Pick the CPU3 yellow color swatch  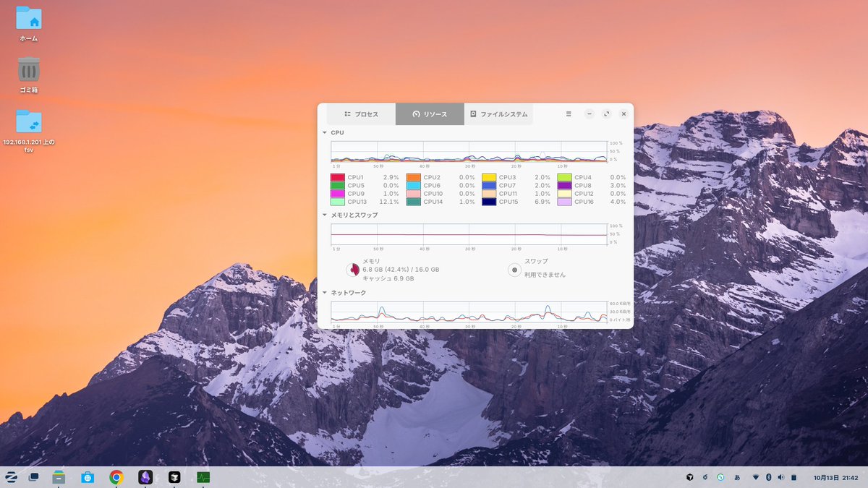tap(489, 177)
